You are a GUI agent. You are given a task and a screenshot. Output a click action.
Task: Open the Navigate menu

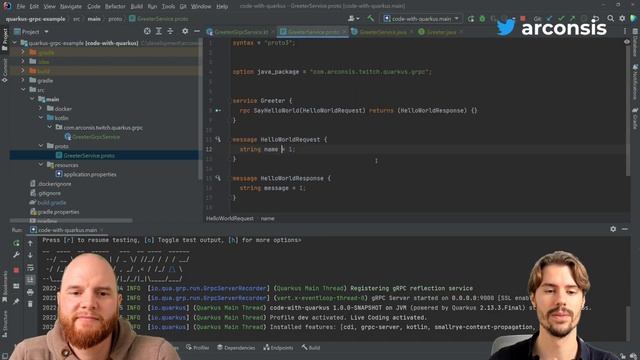(71, 7)
